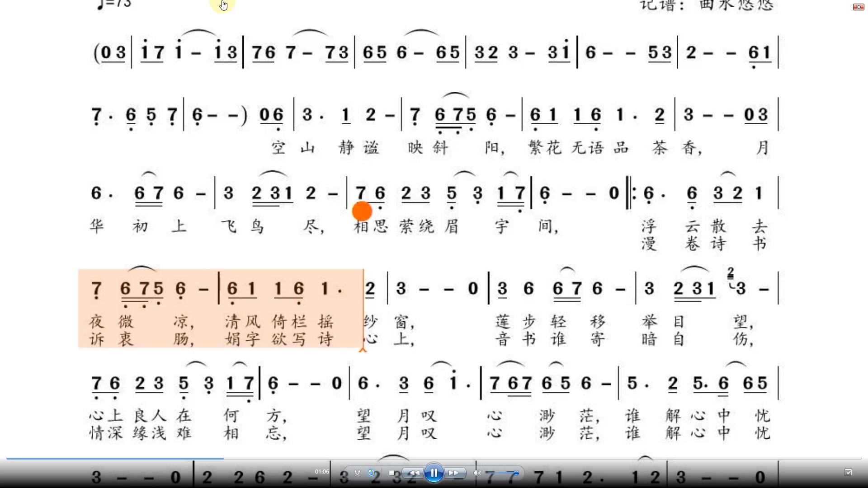Exit full-screen mode using bottom-right icon
868x488 pixels.
848,473
